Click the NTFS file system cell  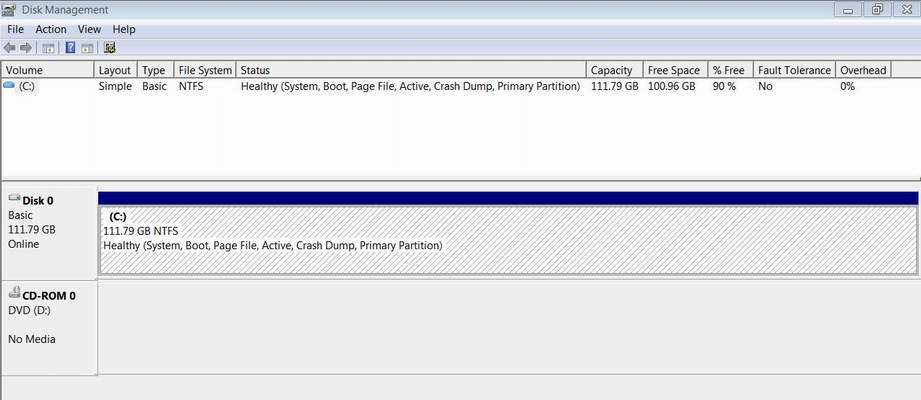pos(191,86)
